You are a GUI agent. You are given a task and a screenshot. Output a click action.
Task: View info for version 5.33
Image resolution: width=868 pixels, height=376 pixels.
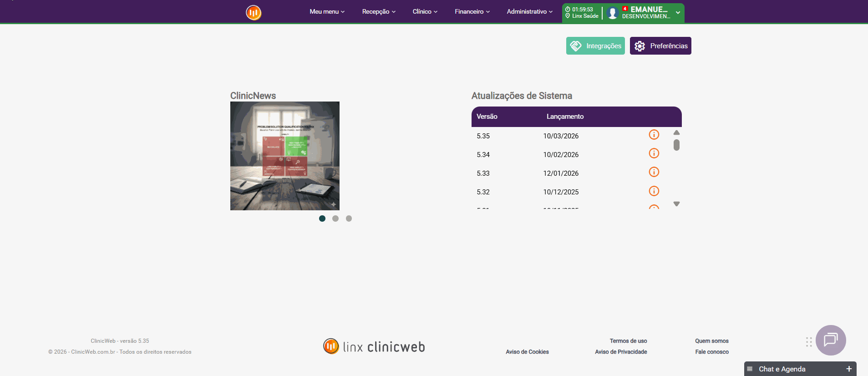pyautogui.click(x=654, y=172)
